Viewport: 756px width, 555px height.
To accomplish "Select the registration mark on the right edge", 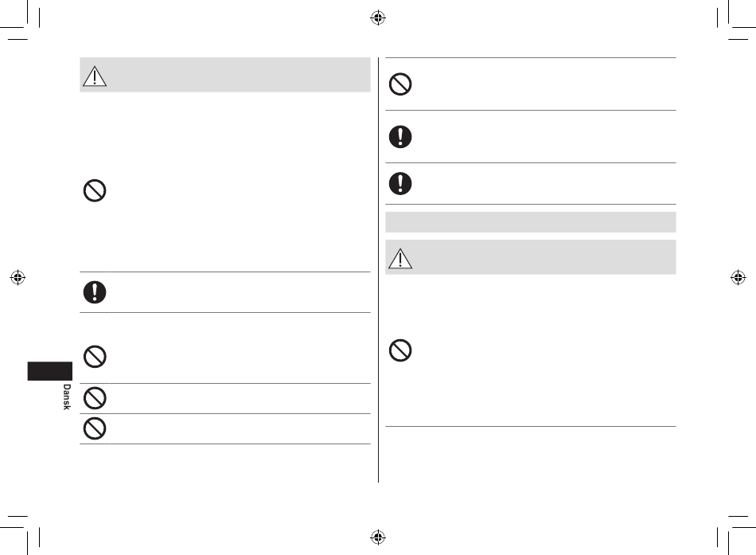I will click(738, 277).
